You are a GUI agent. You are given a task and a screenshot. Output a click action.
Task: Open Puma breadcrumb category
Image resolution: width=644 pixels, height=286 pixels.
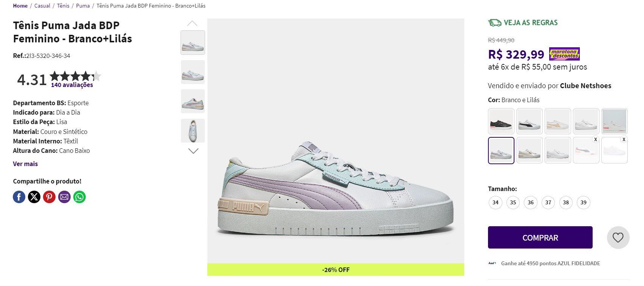click(x=83, y=6)
